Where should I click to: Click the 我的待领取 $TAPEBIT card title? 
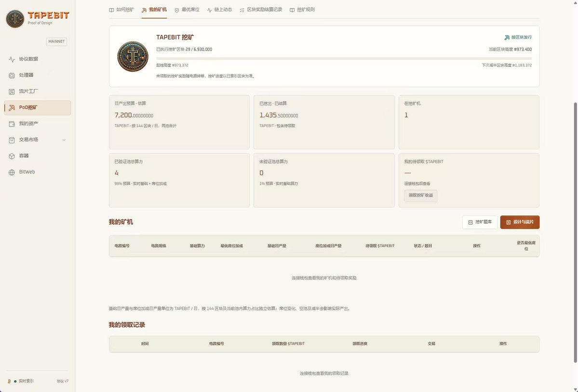click(x=424, y=162)
